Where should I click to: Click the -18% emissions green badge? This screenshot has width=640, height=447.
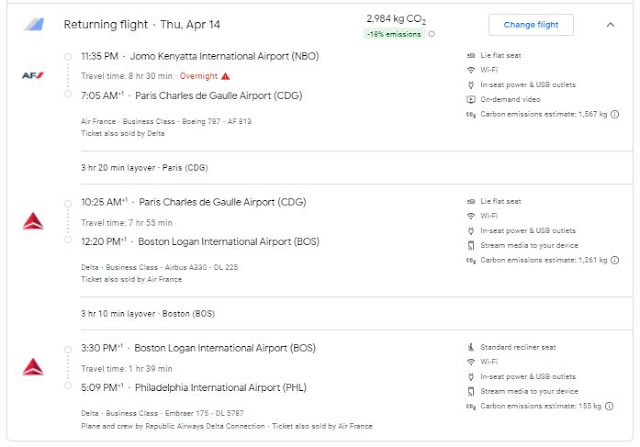[395, 34]
